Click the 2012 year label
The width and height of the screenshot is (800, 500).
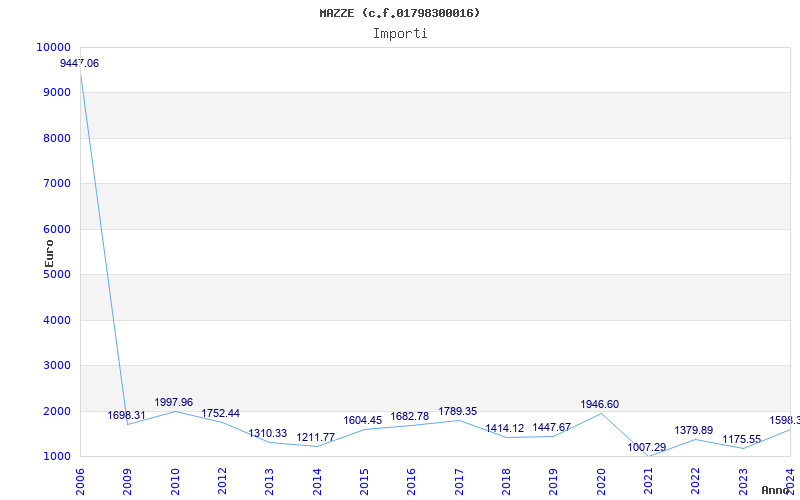222,481
